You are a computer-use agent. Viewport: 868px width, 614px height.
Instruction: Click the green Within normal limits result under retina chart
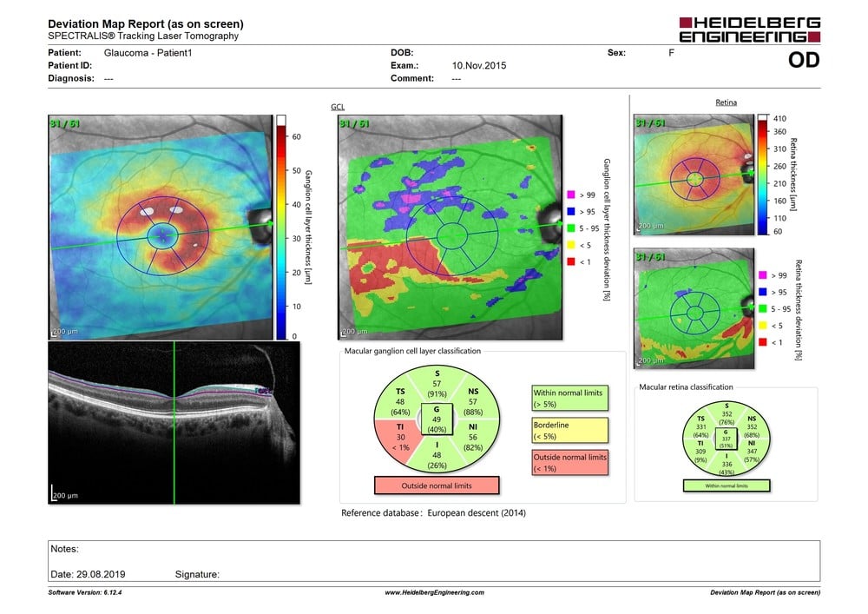727,485
